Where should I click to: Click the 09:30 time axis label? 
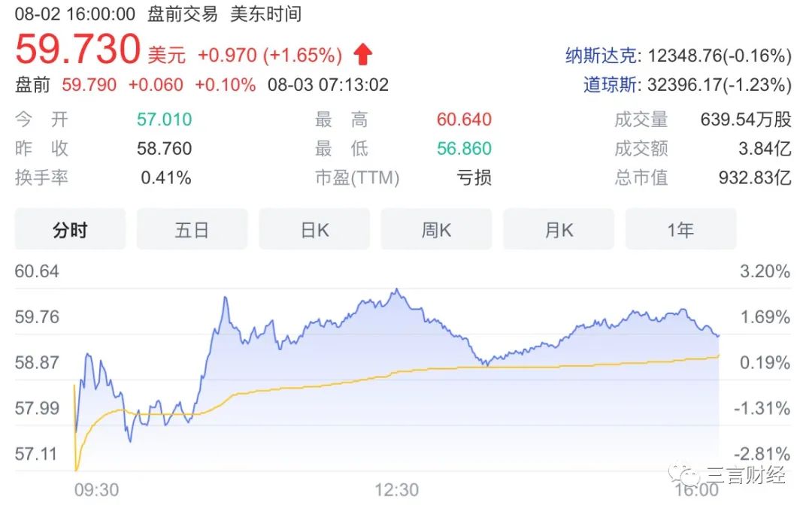point(96,491)
